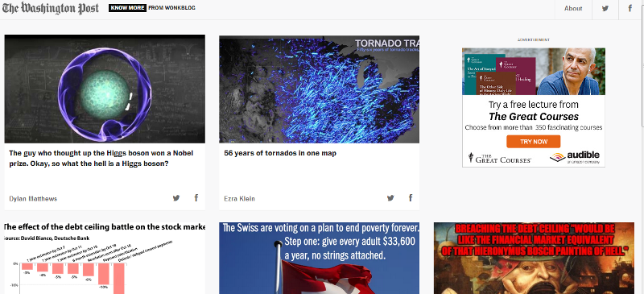Share the Higgs boson article on Twitter
644x294 pixels.
click(176, 198)
